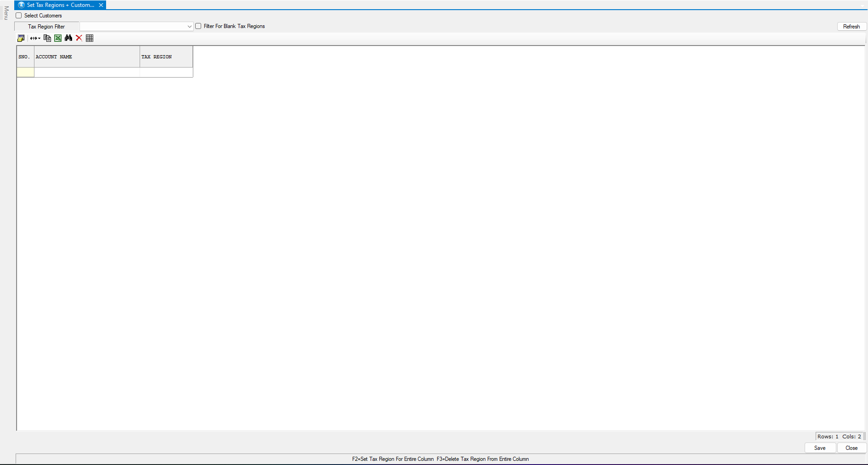Select the Set Tax Regions tab
The height and width of the screenshot is (465, 868).
[x=60, y=5]
